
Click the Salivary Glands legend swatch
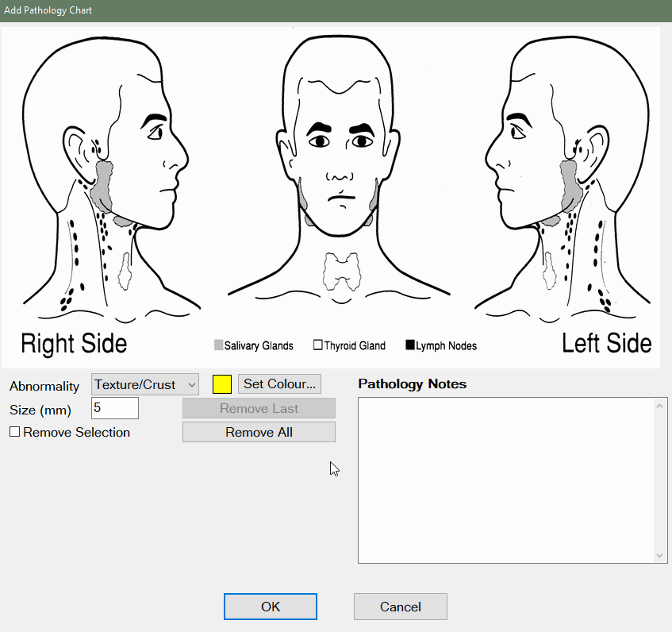218,345
